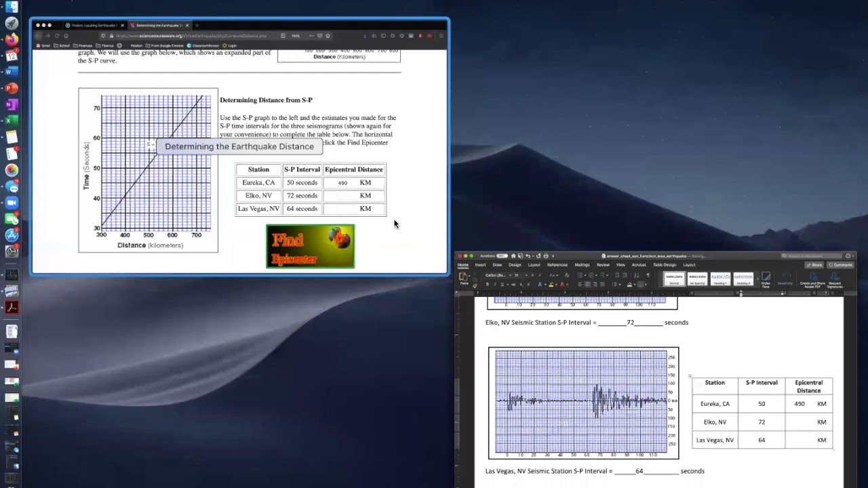
Task: Reload the page in the browser
Action: tap(57, 36)
